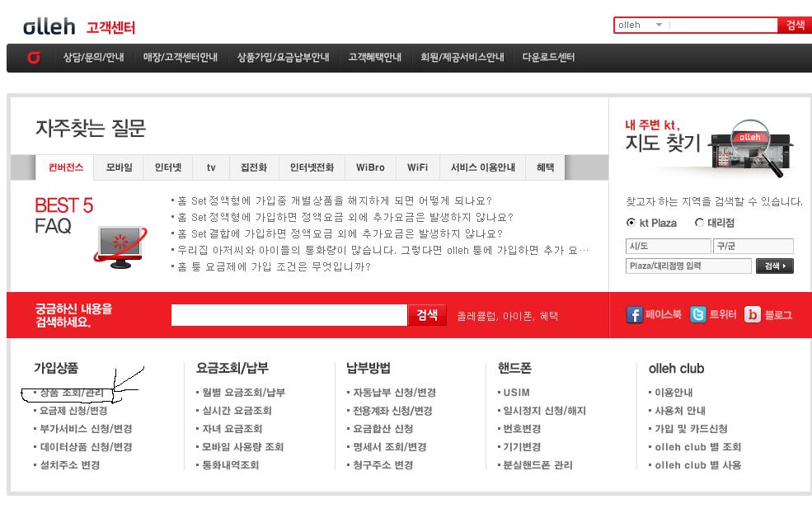The image size is (812, 518).
Task: Open 데이터상품 신청/변경 link
Action: 86,447
